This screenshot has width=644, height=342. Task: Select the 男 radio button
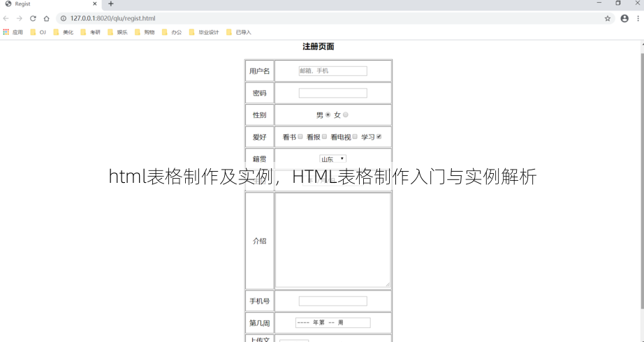click(x=328, y=115)
